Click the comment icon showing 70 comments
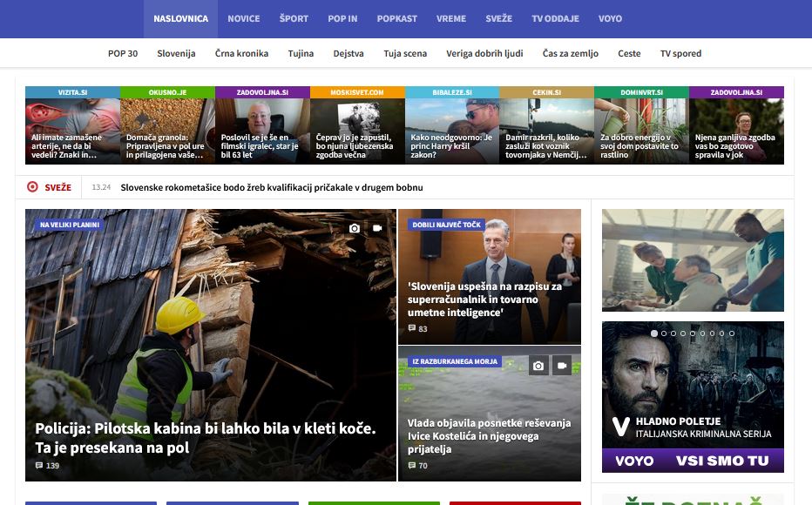The image size is (812, 505). (x=412, y=466)
